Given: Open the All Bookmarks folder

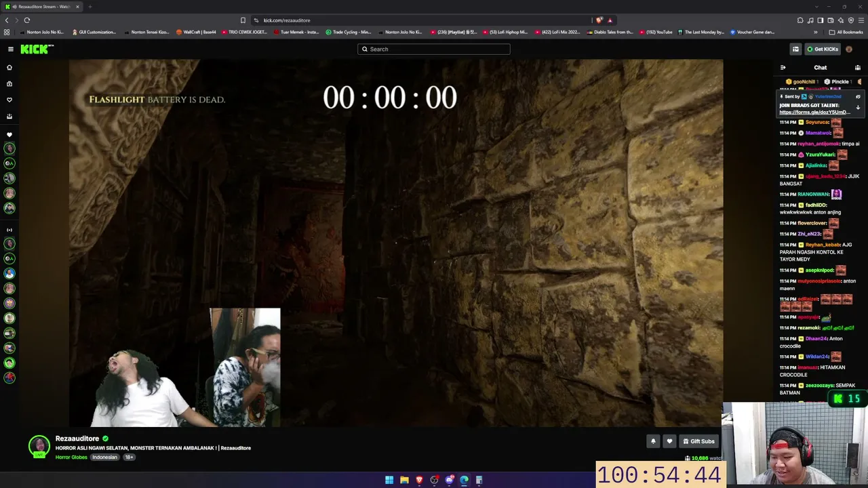Looking at the screenshot, I should click(846, 32).
